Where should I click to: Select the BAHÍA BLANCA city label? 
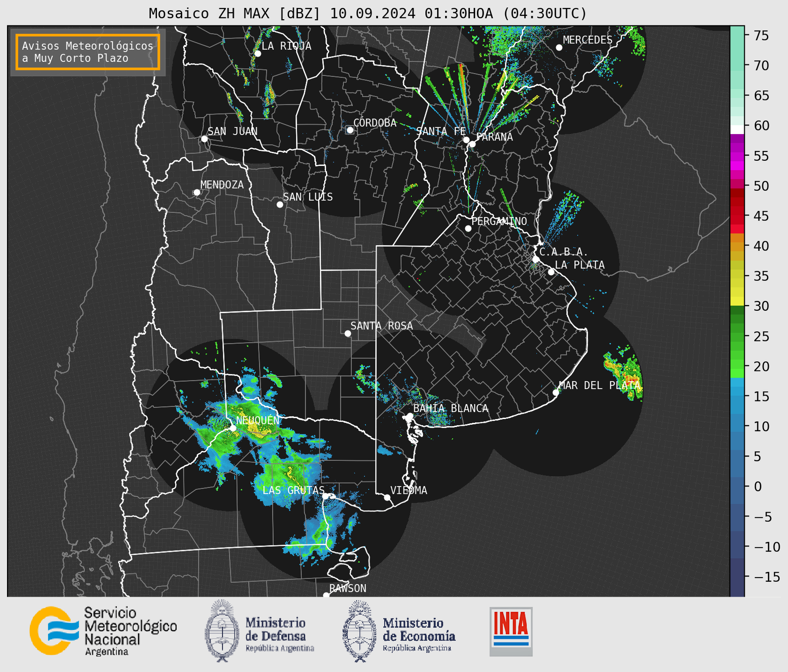[451, 408]
